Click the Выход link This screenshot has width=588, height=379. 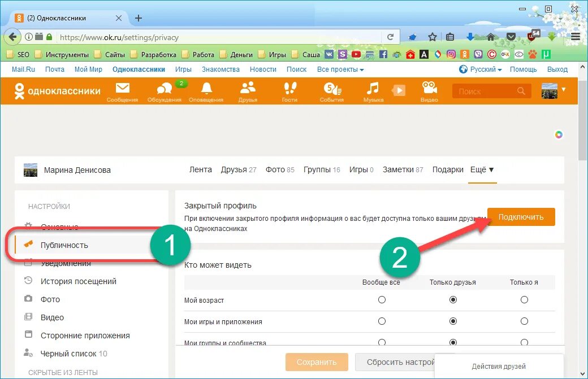coord(557,69)
